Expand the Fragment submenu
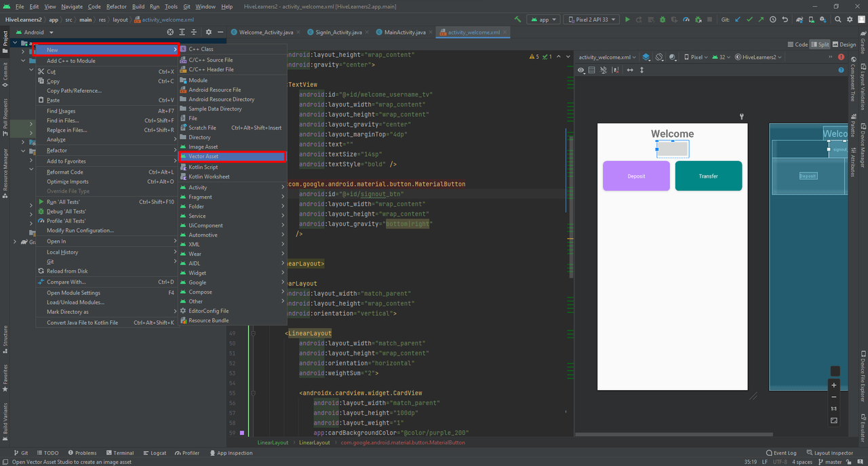 click(232, 197)
